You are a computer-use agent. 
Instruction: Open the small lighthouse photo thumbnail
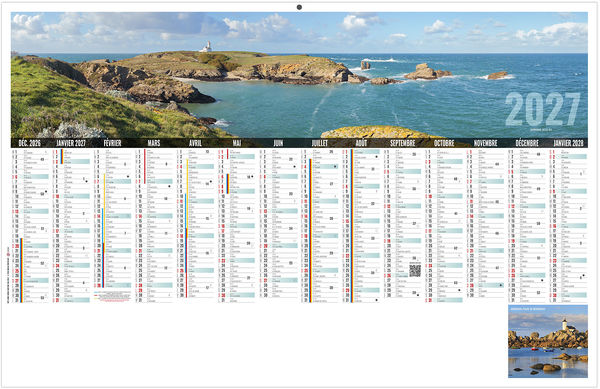548,341
